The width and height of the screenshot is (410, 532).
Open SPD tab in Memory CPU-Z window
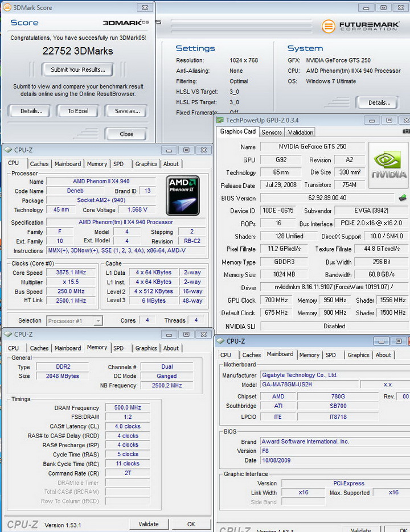[118, 348]
